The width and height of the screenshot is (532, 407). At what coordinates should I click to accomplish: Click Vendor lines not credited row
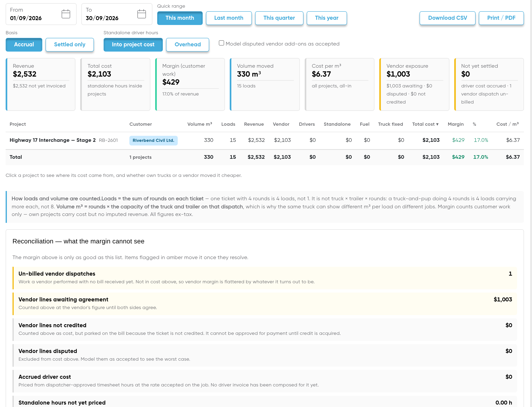pyautogui.click(x=265, y=329)
